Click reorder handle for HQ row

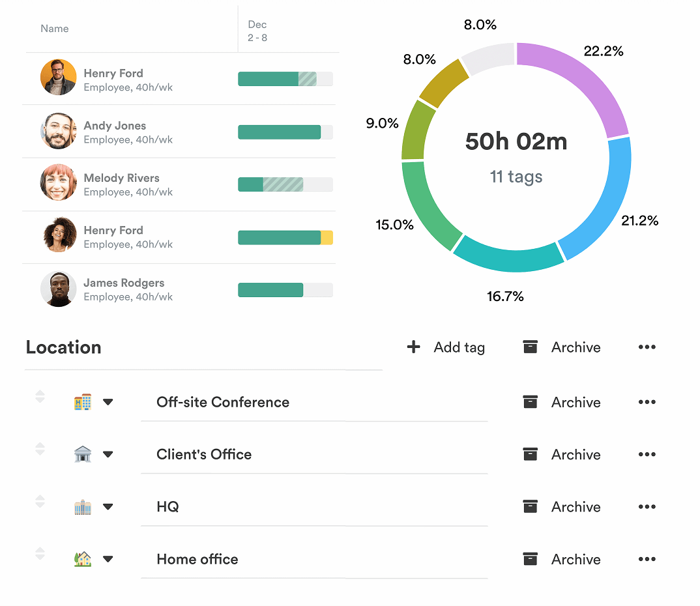click(40, 501)
